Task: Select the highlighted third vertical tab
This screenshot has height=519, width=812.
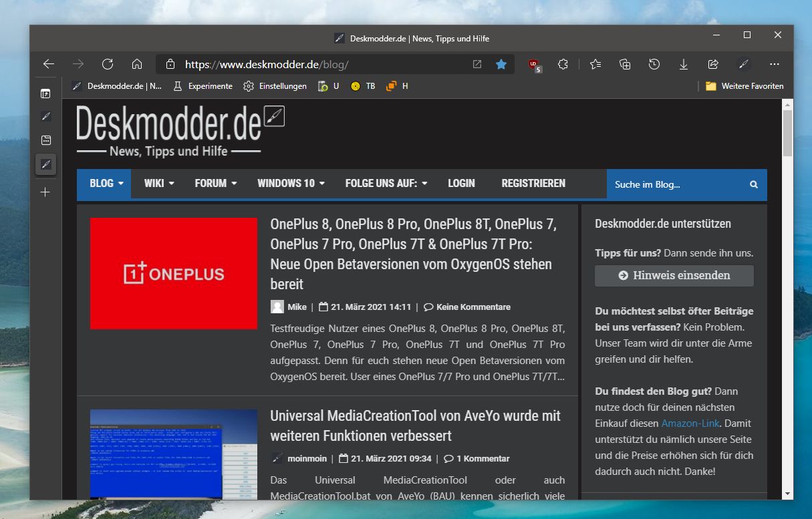Action: (45, 164)
